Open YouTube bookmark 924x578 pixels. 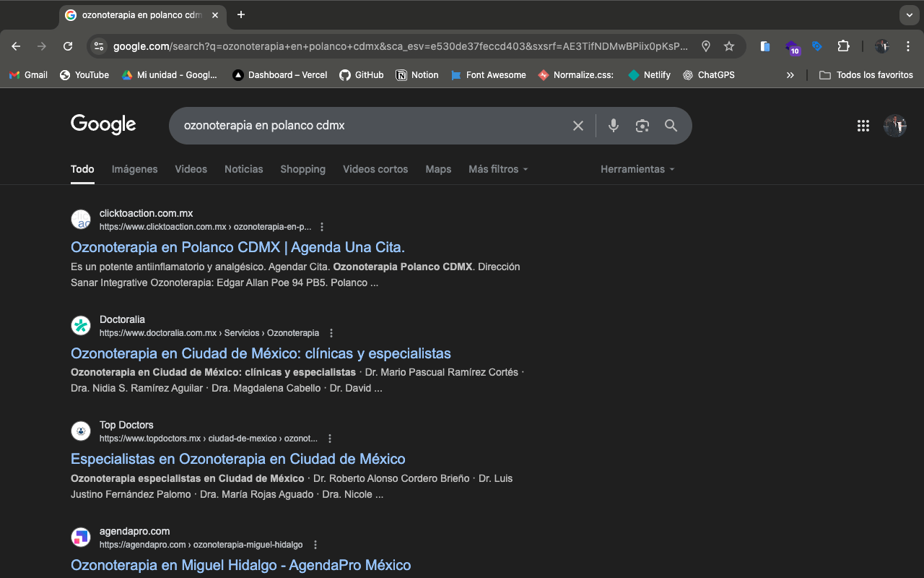click(x=84, y=75)
